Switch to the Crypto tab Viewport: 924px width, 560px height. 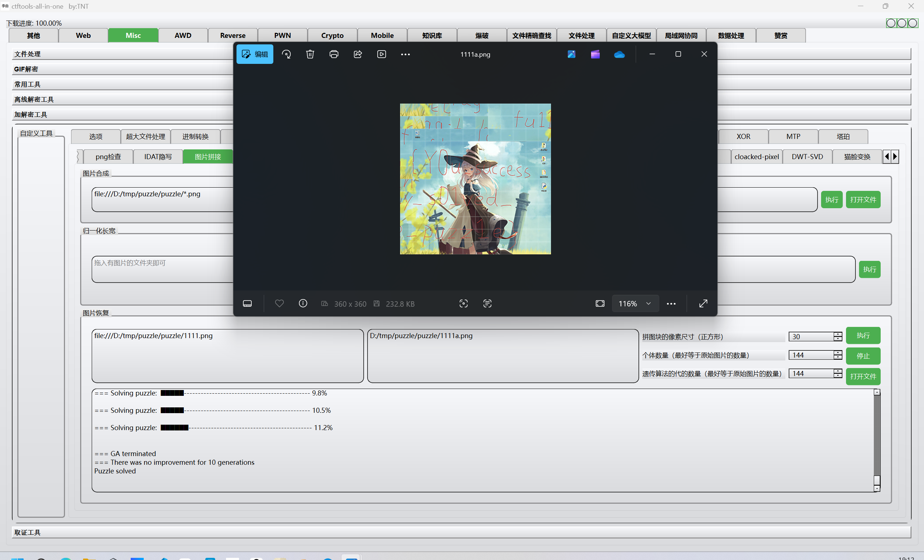pyautogui.click(x=332, y=35)
